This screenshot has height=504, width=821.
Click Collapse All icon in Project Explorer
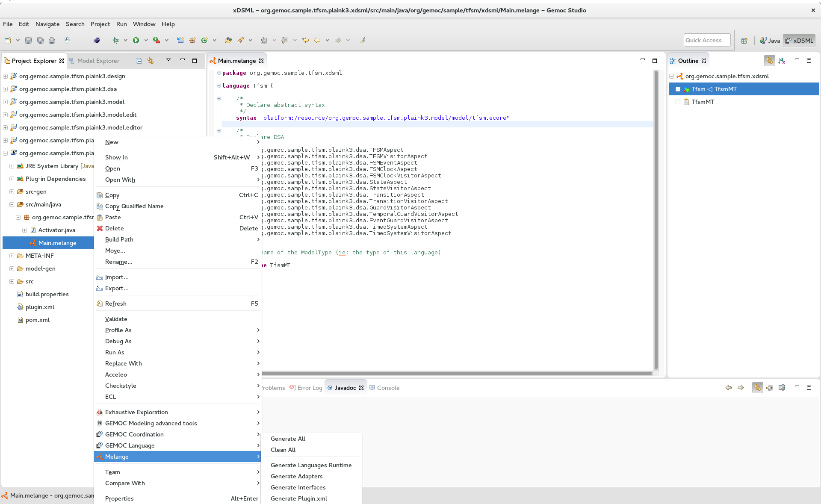[139, 61]
